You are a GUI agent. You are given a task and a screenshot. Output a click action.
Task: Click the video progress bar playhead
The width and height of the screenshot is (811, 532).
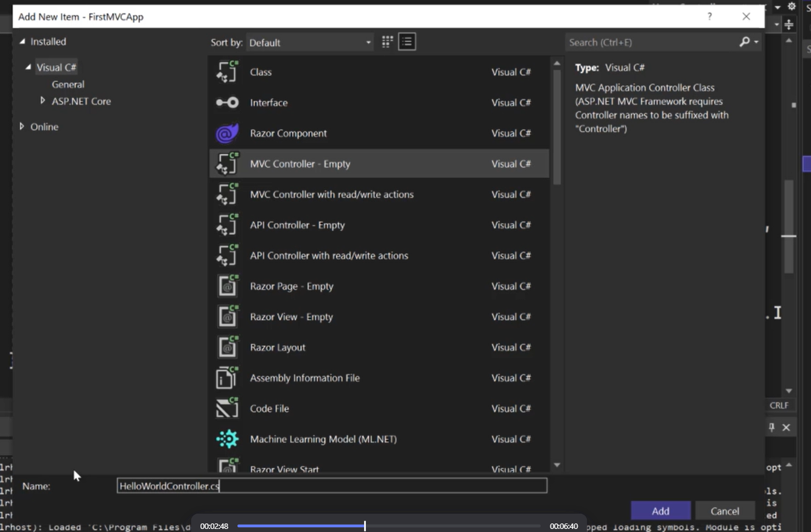(365, 526)
